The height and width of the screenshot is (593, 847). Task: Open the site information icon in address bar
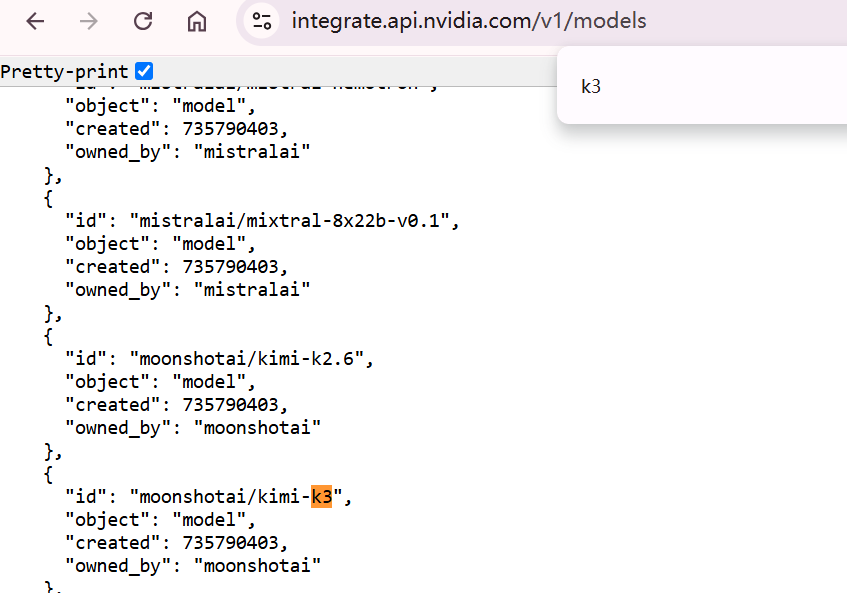pyautogui.click(x=262, y=21)
